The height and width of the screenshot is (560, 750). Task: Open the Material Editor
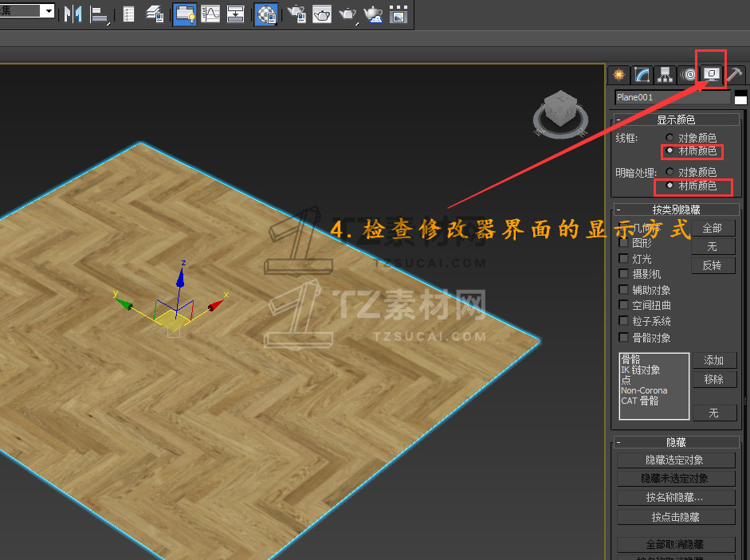266,14
